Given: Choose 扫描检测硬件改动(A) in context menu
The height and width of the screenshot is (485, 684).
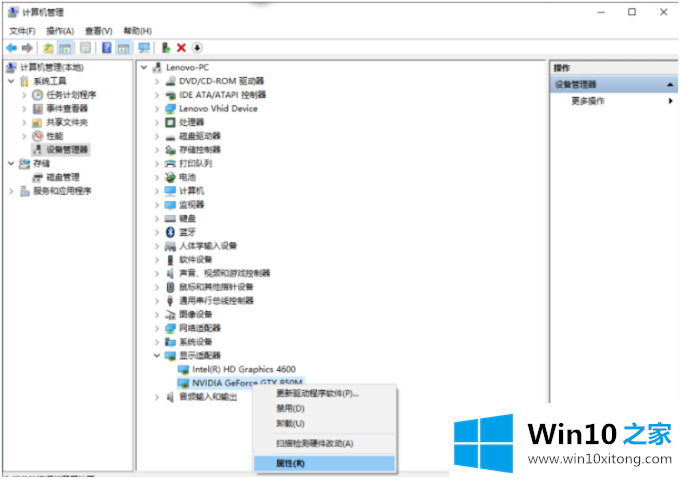Looking at the screenshot, I should point(325,444).
